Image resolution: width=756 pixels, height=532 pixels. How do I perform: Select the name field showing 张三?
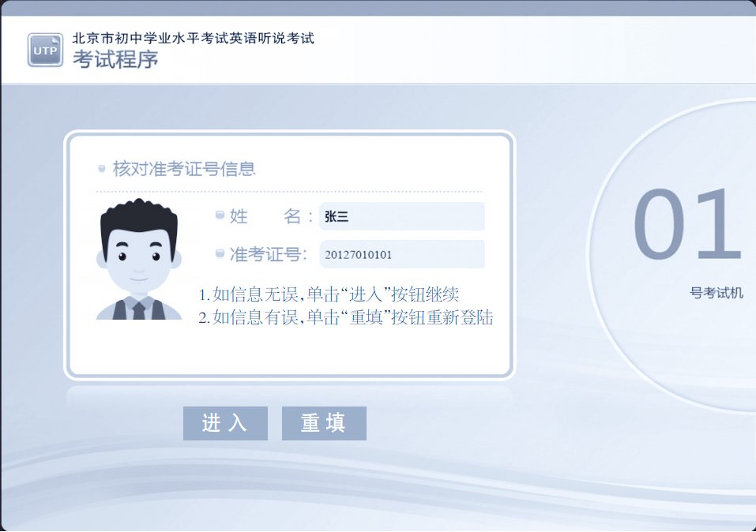coord(401,216)
